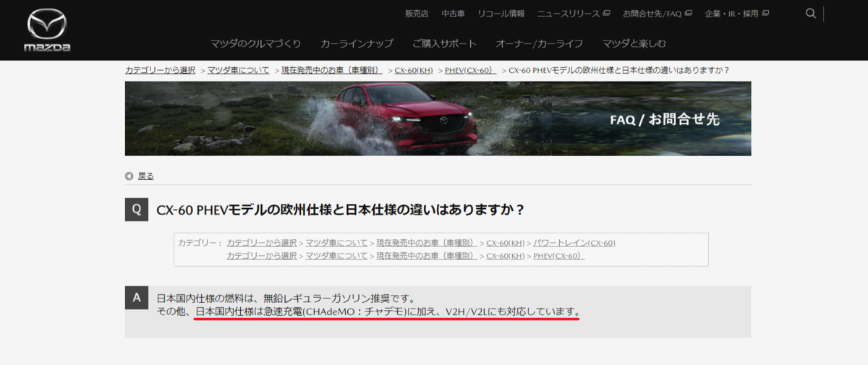Click マツダ車について in top breadcrumb
This screenshot has height=365, width=868.
239,70
